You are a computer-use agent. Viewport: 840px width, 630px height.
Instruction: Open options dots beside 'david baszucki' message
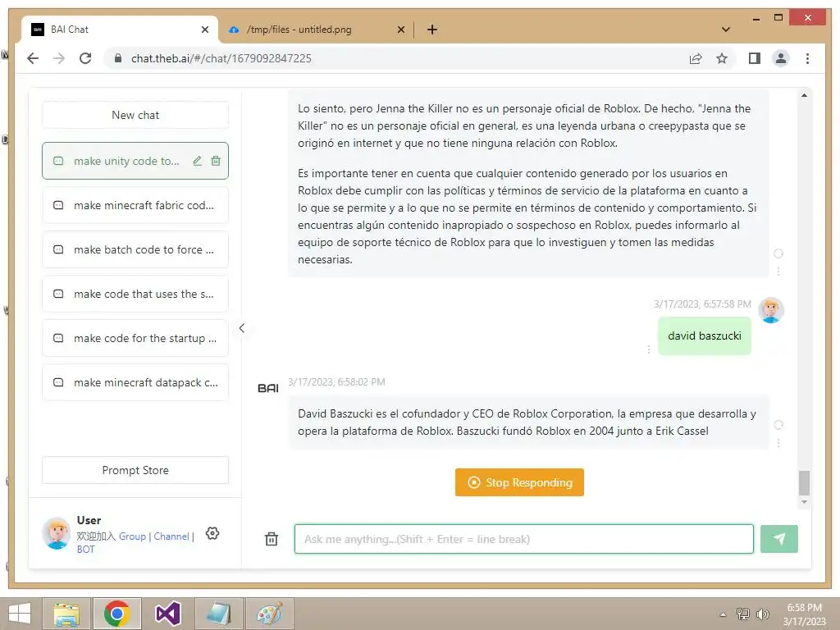648,349
